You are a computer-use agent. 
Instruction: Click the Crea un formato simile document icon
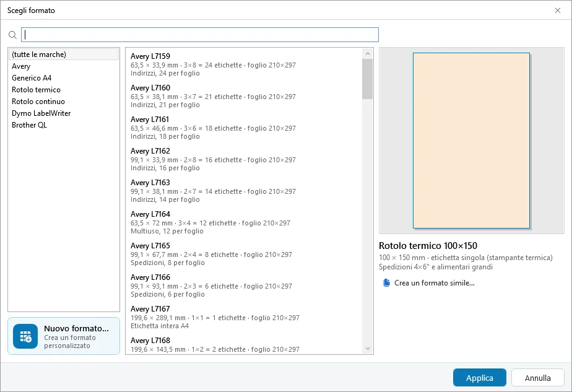coord(386,283)
